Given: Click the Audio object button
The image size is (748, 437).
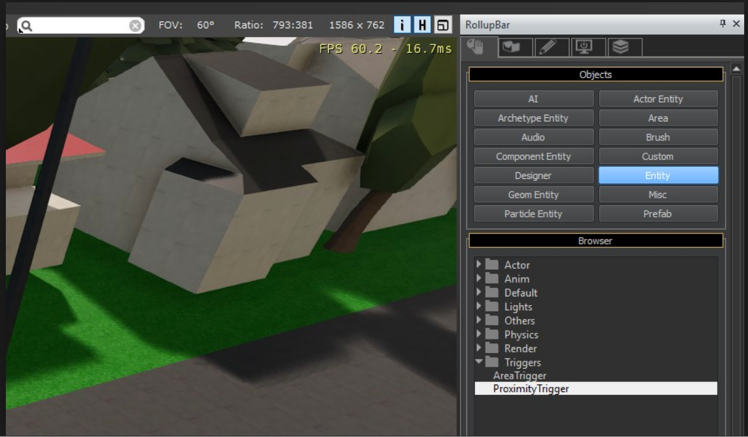Looking at the screenshot, I should point(534,137).
